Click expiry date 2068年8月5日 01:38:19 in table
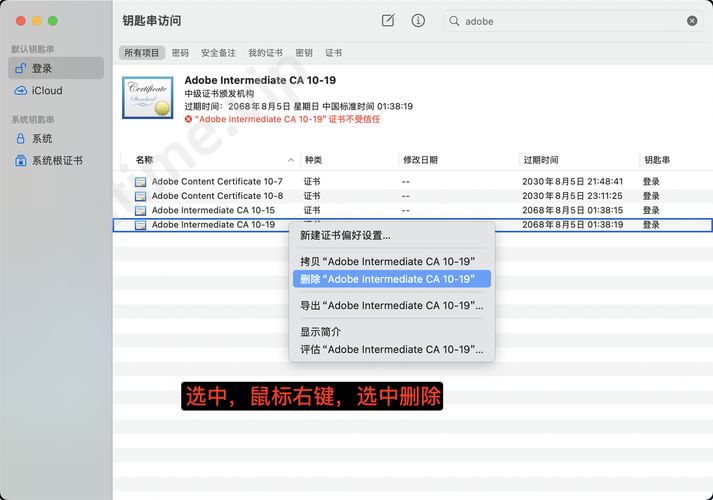 point(572,225)
